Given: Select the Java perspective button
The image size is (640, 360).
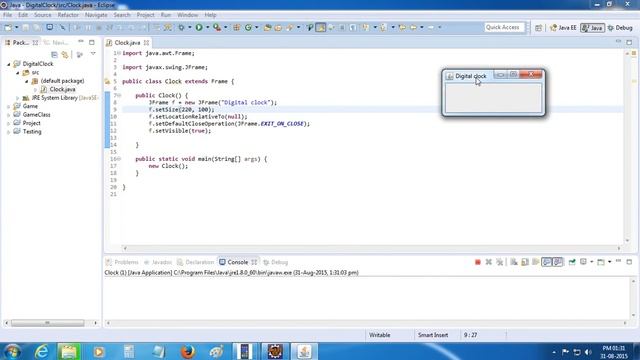Looking at the screenshot, I should point(592,28).
